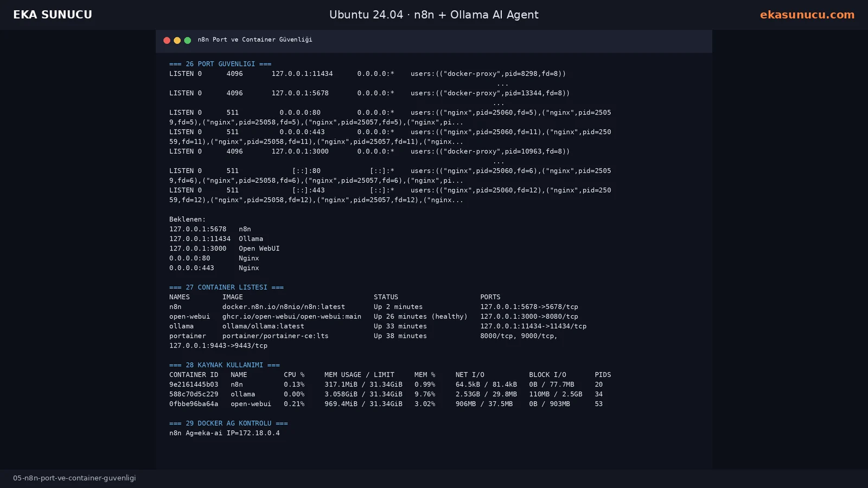Viewport: 868px width, 488px height.
Task: Click the 0.0.0.0:443 local address in LISTEN row
Action: [x=302, y=132]
